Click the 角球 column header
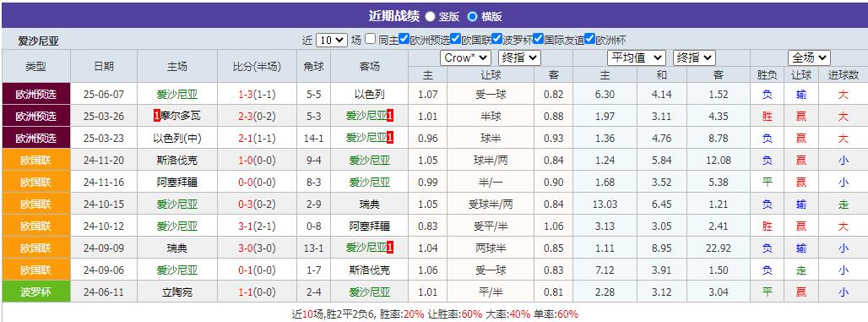The height and width of the screenshot is (322, 868). (x=314, y=67)
